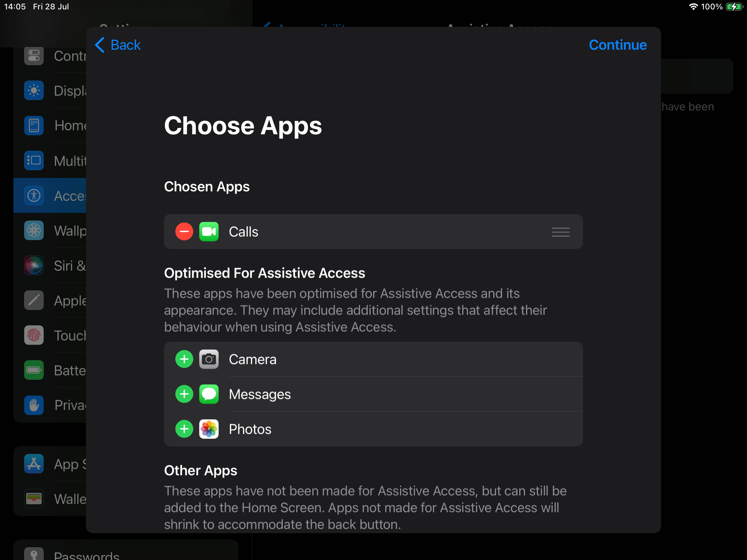Click the Calls app icon

pyautogui.click(x=209, y=231)
